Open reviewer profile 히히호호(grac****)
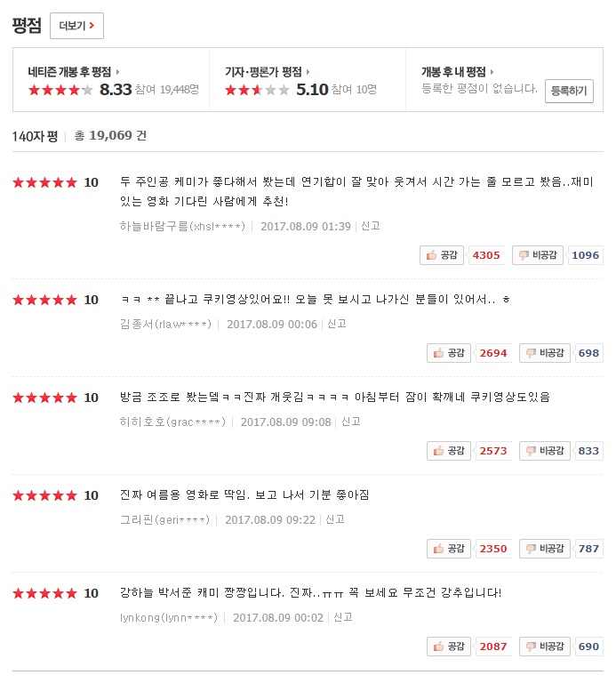 tap(176, 422)
